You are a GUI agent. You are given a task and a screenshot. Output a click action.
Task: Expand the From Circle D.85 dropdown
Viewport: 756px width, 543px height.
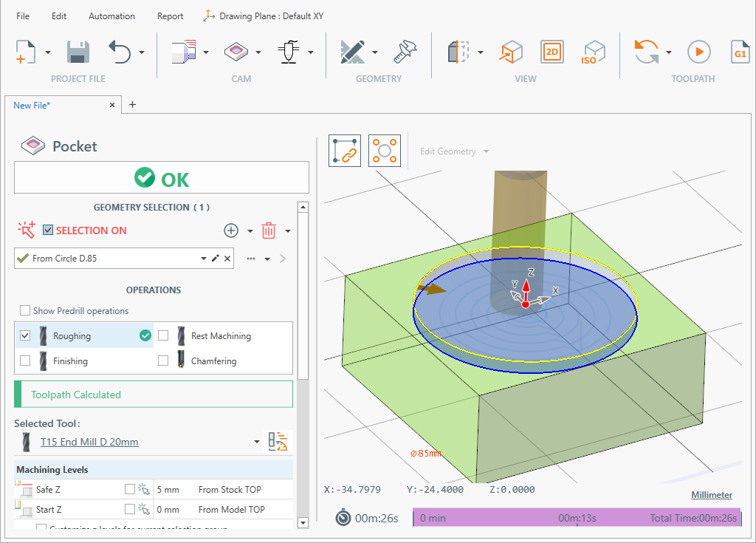204,259
